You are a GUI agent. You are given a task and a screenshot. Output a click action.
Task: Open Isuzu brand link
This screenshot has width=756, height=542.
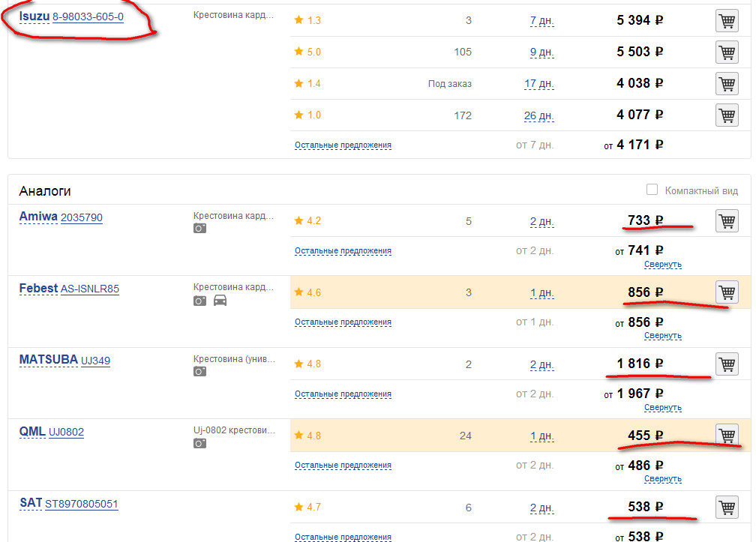pyautogui.click(x=34, y=16)
